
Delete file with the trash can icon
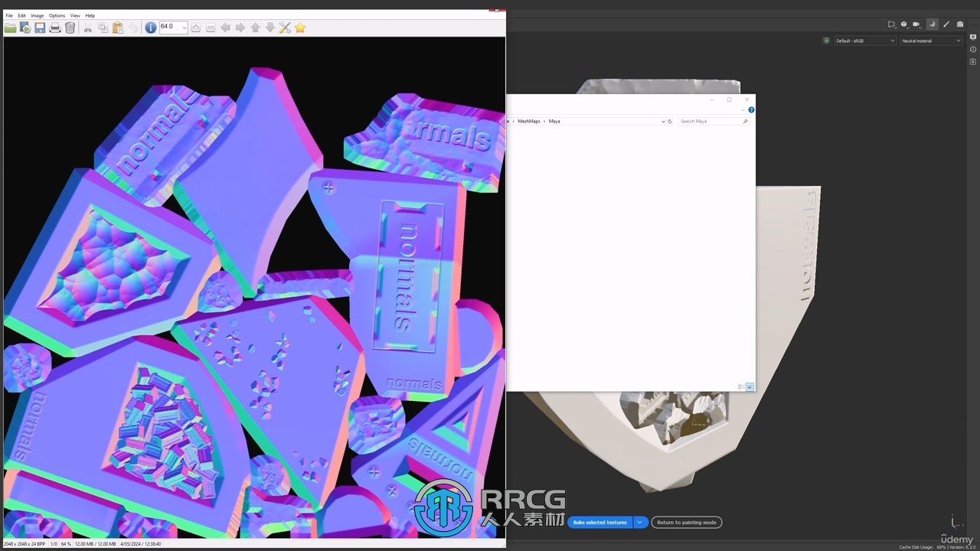[70, 28]
